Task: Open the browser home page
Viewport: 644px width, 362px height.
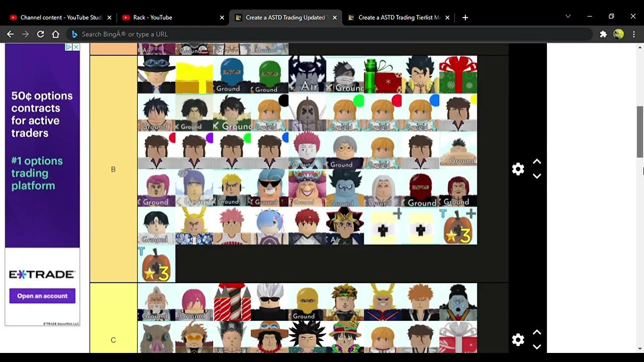Action: coord(56,34)
